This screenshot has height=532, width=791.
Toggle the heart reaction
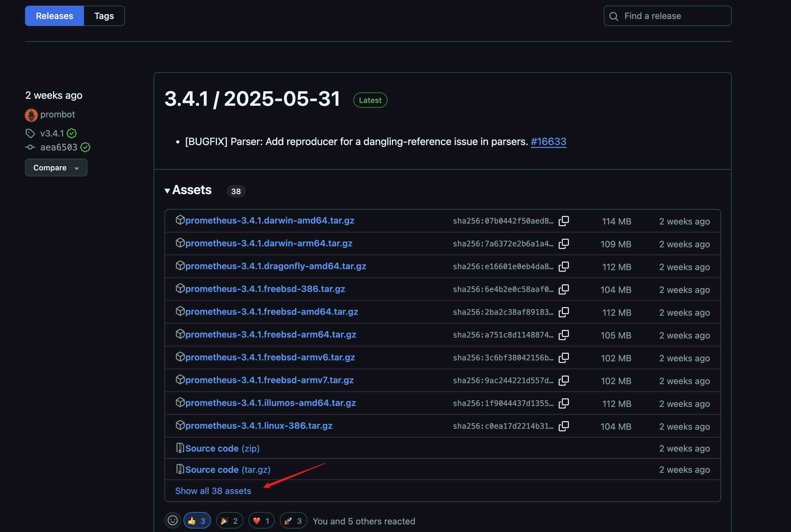261,521
